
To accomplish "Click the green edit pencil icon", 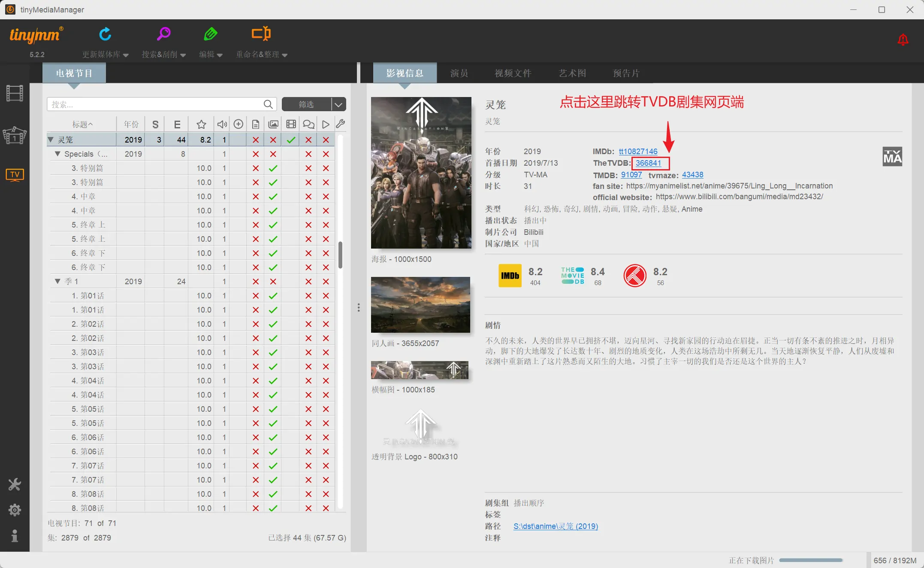I will [x=210, y=34].
